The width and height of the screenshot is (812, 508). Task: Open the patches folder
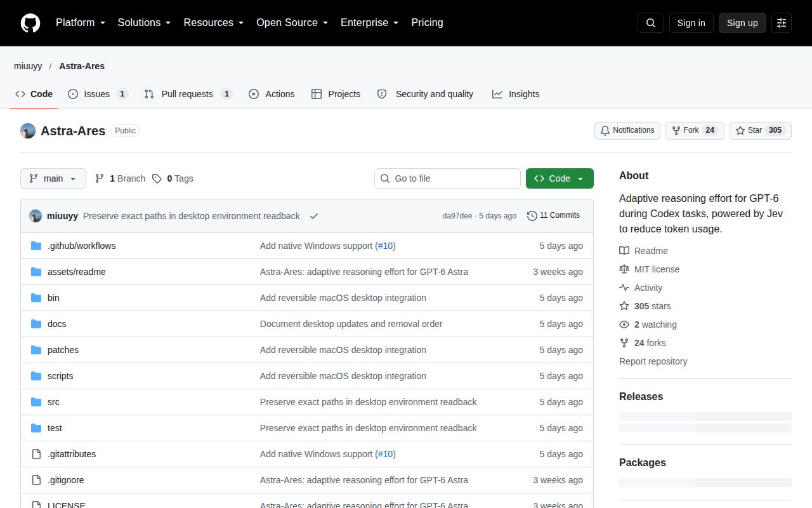coord(63,350)
